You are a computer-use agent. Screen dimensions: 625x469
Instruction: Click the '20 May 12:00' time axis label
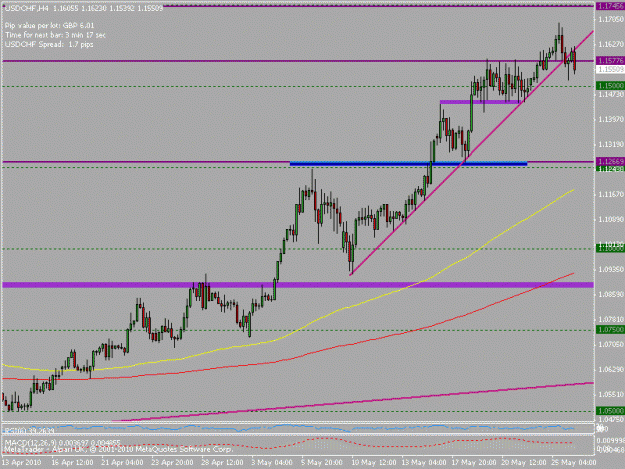(524, 462)
